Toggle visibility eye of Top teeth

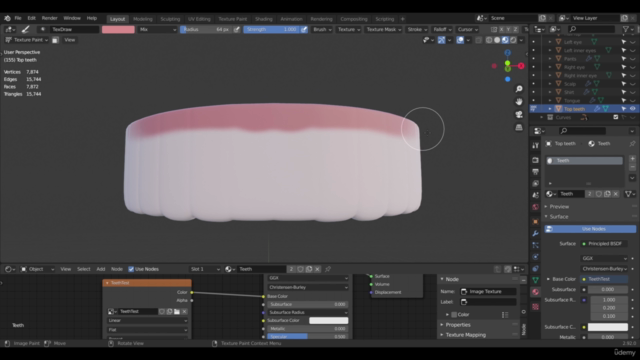click(632, 109)
